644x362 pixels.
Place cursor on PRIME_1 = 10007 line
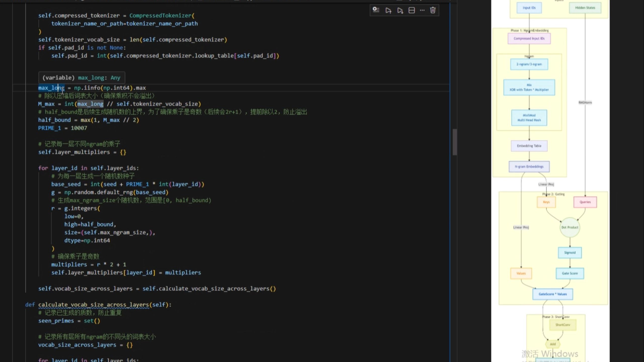pyautogui.click(x=63, y=128)
